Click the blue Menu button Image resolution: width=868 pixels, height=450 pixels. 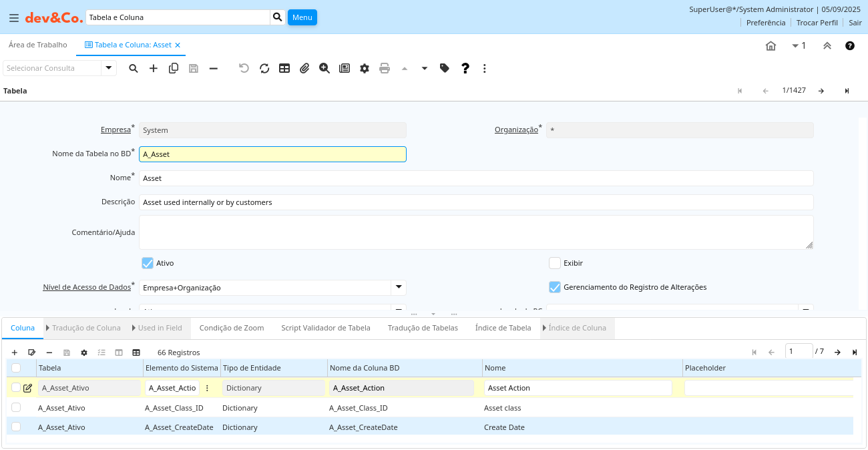coord(302,17)
